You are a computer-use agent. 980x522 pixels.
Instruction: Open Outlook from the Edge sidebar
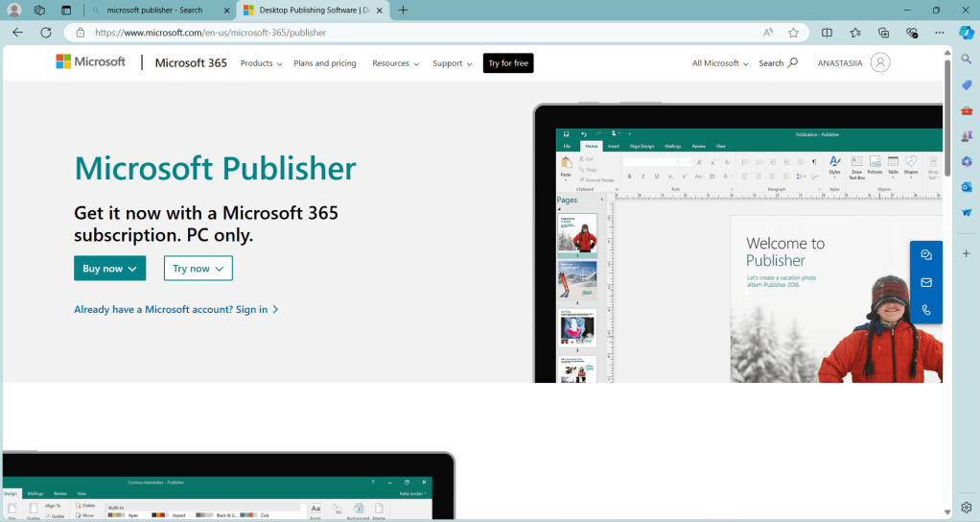(x=967, y=187)
